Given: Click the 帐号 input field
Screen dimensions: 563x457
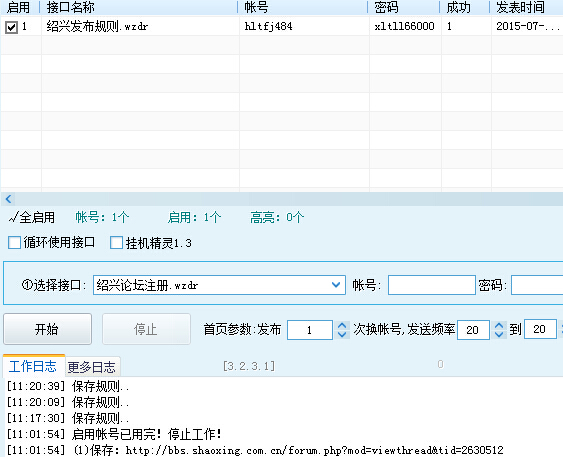Looking at the screenshot, I should [432, 285].
